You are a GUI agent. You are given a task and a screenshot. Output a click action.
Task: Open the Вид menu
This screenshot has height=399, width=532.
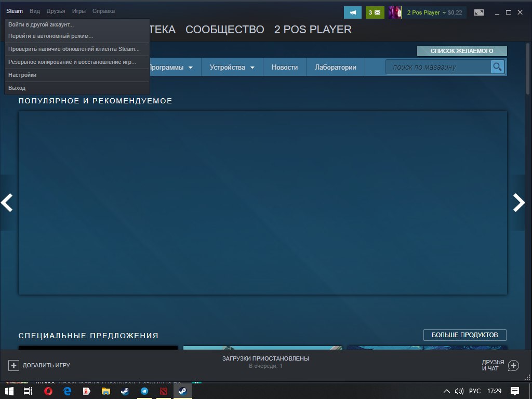pyautogui.click(x=35, y=11)
